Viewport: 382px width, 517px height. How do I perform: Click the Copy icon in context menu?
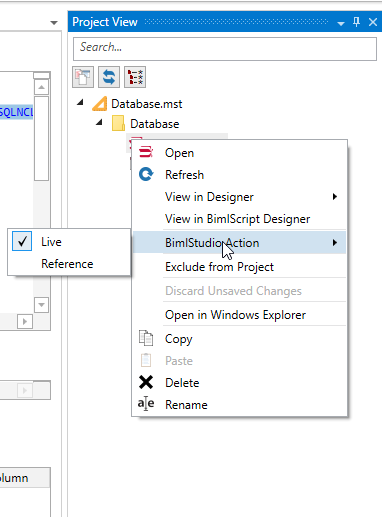coord(146,338)
